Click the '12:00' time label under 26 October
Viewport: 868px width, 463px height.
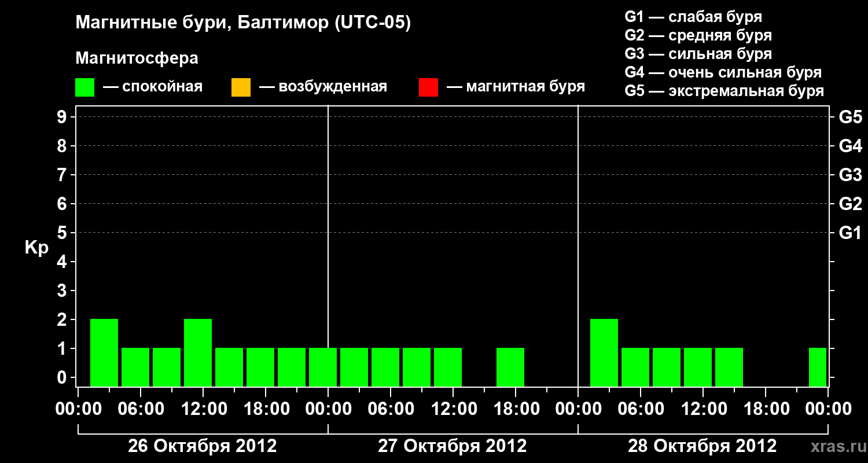204,410
